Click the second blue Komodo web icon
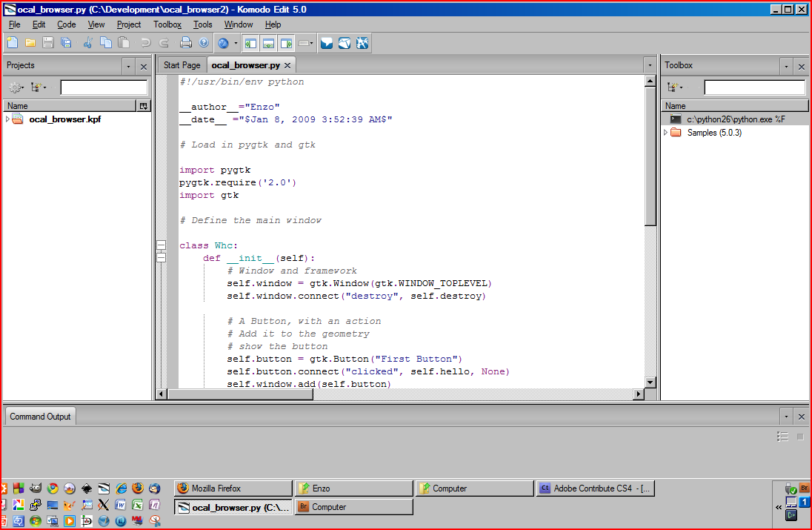 point(345,43)
